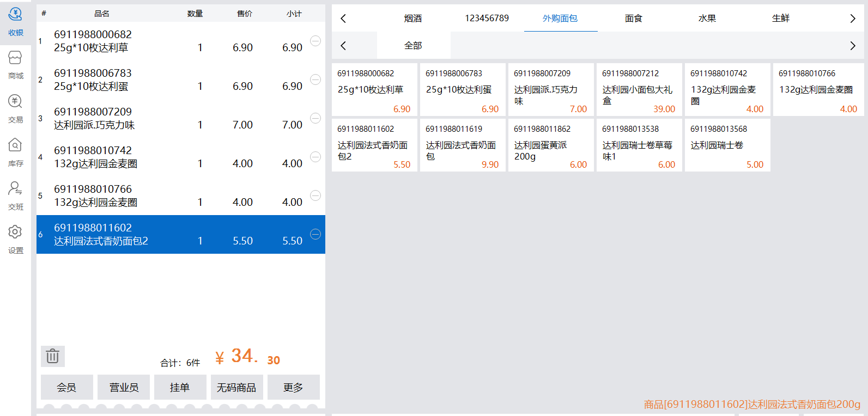Add product card 达利园小面包大礼盒 39.00
The height and width of the screenshot is (416, 868).
pyautogui.click(x=639, y=90)
